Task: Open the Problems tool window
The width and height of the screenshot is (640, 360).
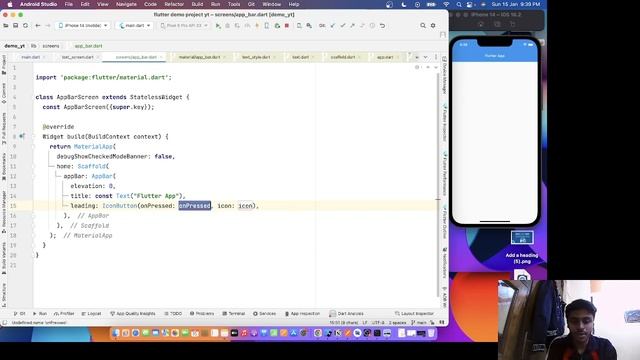Action: pyautogui.click(x=202, y=313)
